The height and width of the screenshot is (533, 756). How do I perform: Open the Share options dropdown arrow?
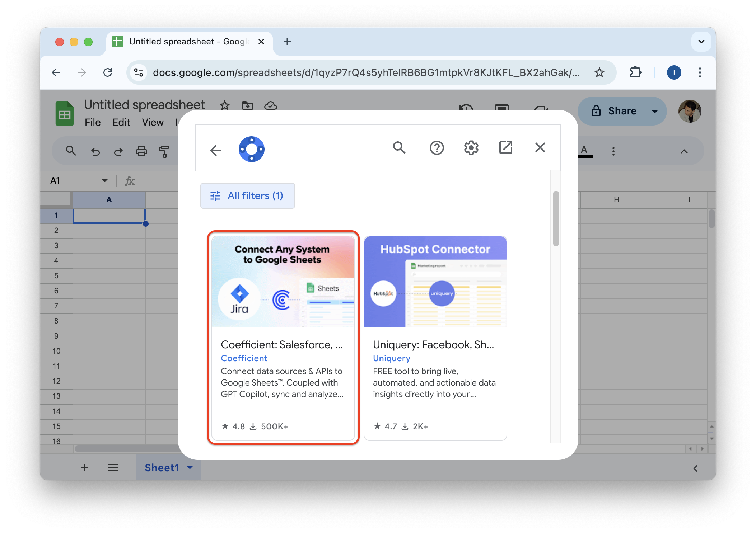pos(654,112)
